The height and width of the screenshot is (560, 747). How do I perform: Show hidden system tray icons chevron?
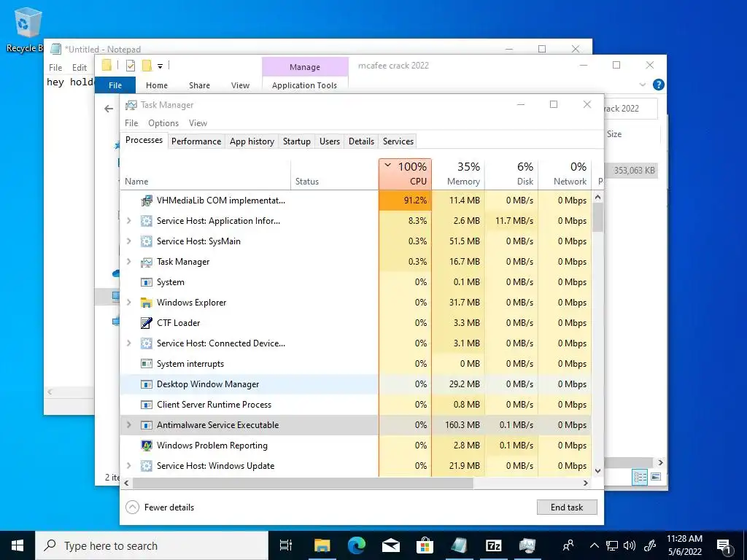coord(595,545)
